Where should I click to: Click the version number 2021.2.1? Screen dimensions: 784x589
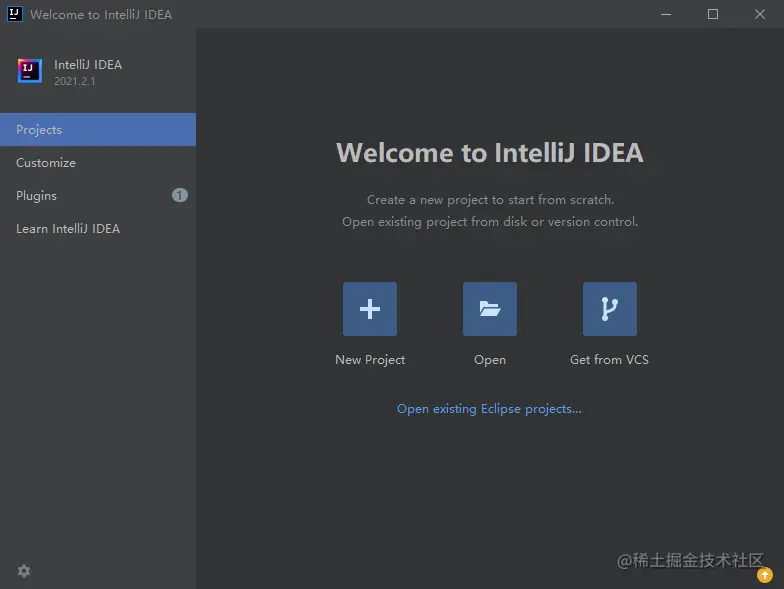(x=74, y=81)
